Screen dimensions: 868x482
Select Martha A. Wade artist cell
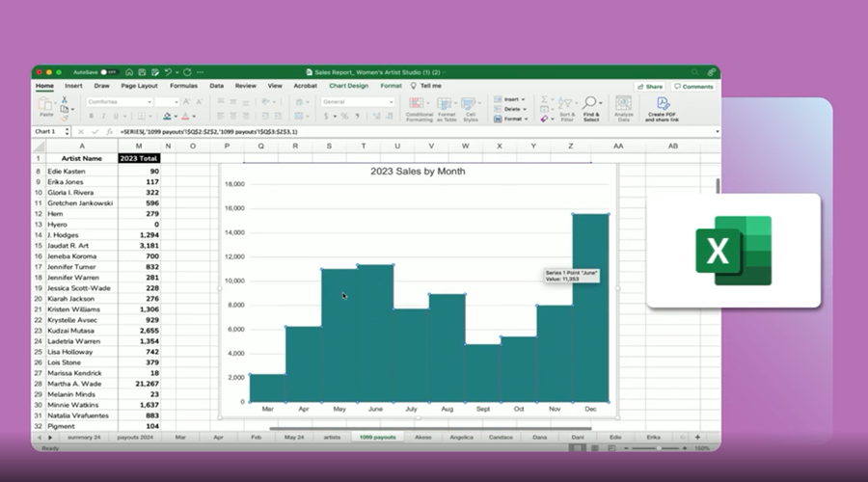click(81, 384)
